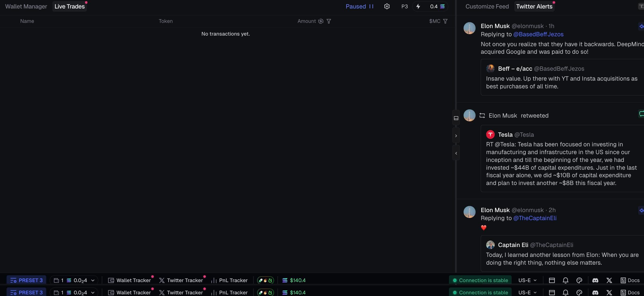
Task: Click the tweet starting 'Not once you realize'
Action: pyautogui.click(x=562, y=48)
